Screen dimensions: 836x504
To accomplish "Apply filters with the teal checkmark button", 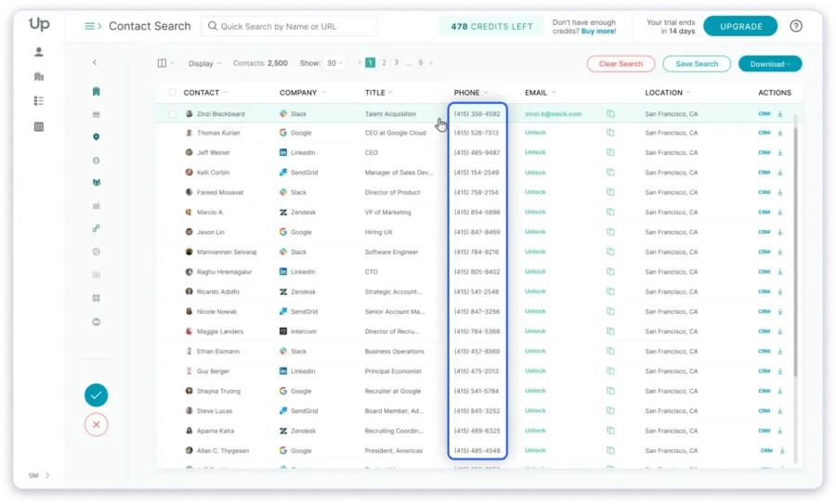I will pyautogui.click(x=96, y=395).
